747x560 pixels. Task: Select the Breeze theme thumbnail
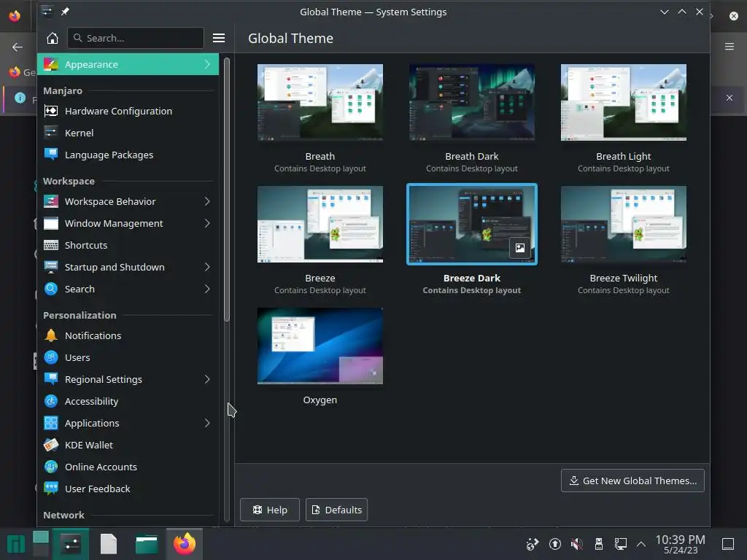coord(320,225)
